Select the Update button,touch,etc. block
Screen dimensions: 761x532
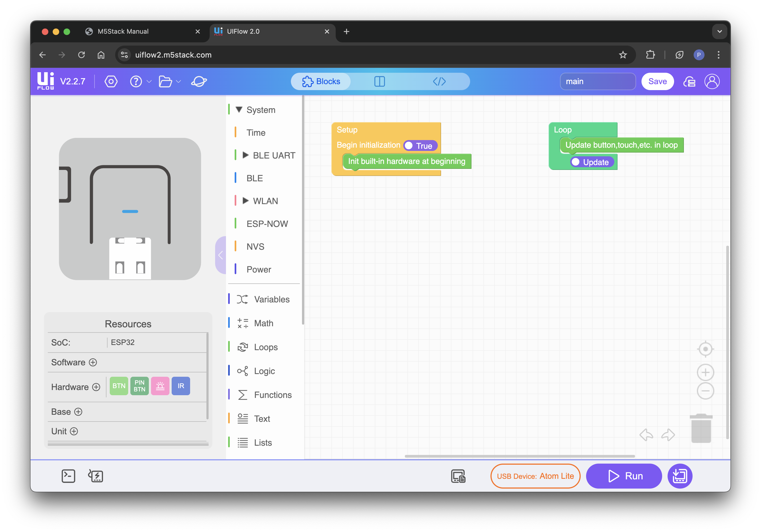pos(621,145)
